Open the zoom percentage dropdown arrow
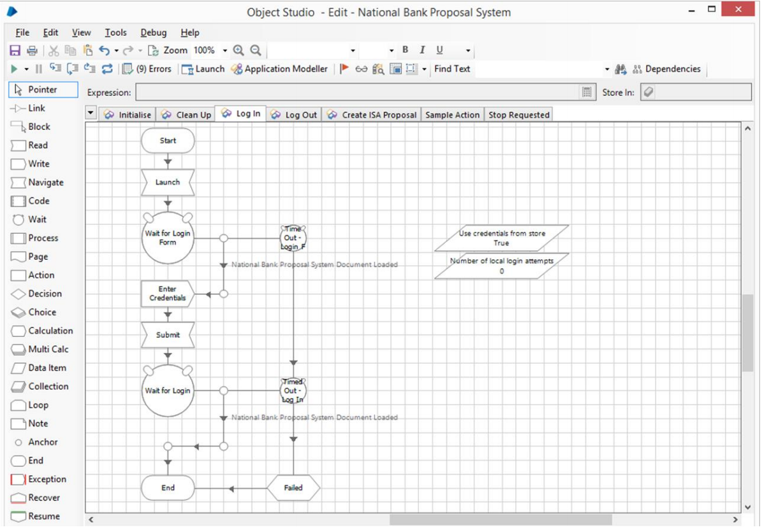 (x=224, y=50)
